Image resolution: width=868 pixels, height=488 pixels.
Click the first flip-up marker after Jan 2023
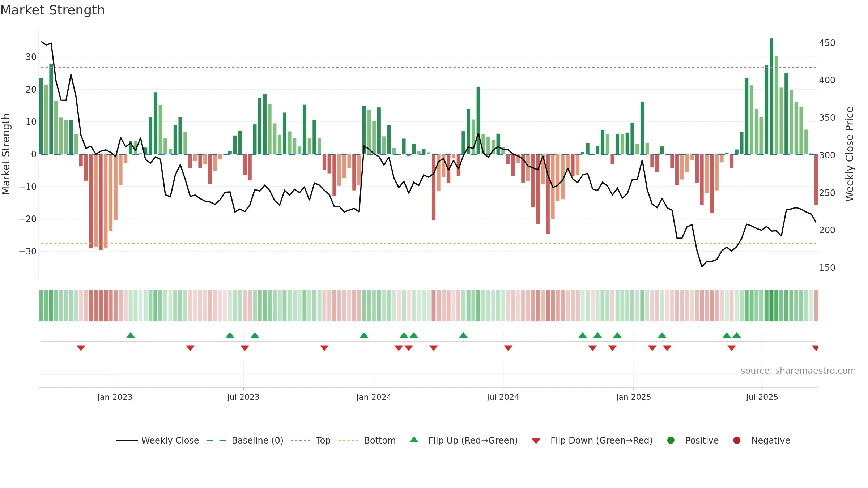(x=131, y=335)
